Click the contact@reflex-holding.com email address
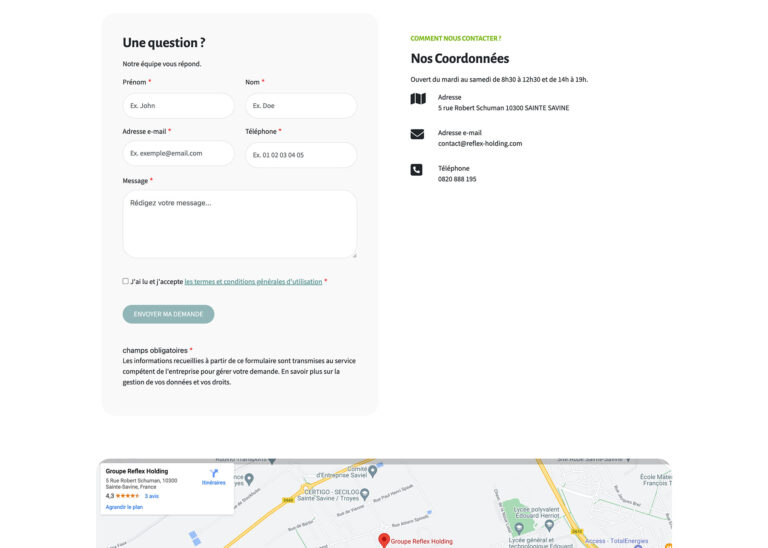The width and height of the screenshot is (768, 548). 480,144
